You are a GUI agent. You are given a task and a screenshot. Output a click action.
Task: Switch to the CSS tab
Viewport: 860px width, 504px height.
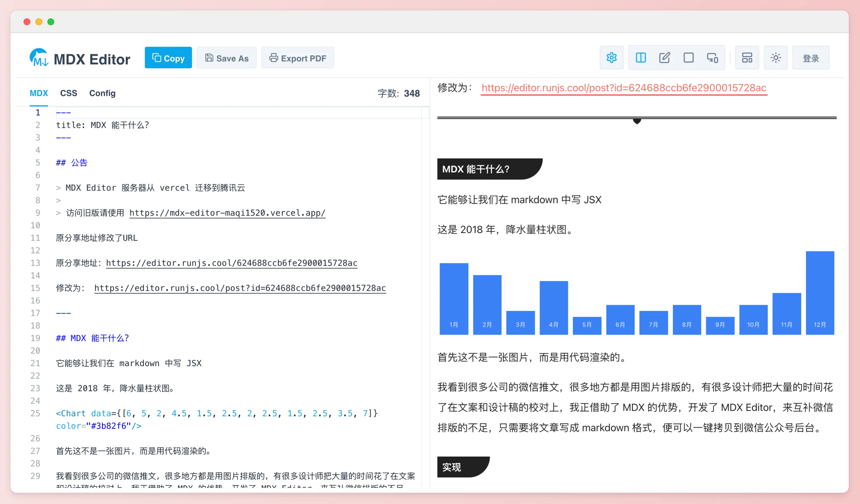[x=69, y=93]
